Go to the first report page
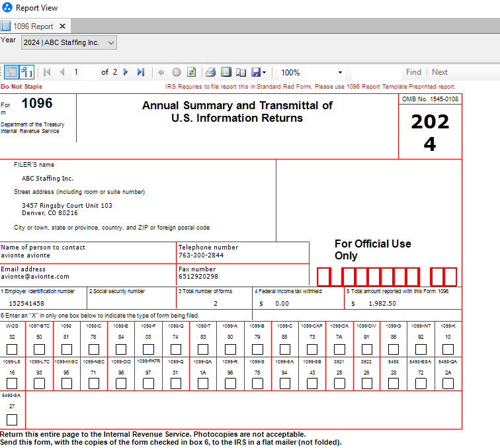Image resolution: width=500 pixels, height=448 pixels. 47,72
